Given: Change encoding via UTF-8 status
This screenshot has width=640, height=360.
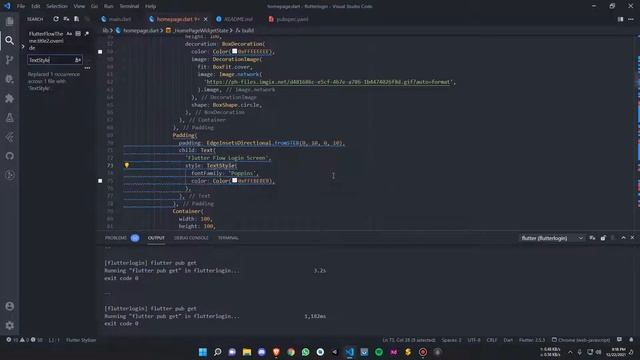Looking at the screenshot, I should coord(474,340).
